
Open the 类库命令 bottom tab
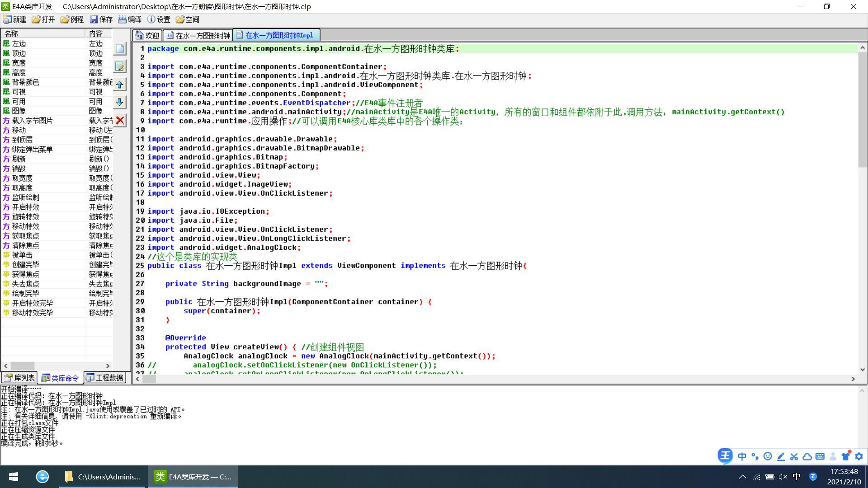(x=61, y=378)
